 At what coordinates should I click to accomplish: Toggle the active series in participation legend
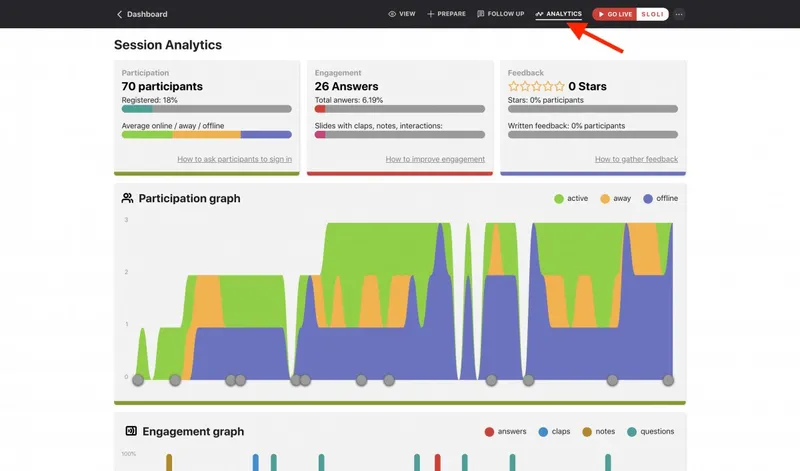click(571, 199)
